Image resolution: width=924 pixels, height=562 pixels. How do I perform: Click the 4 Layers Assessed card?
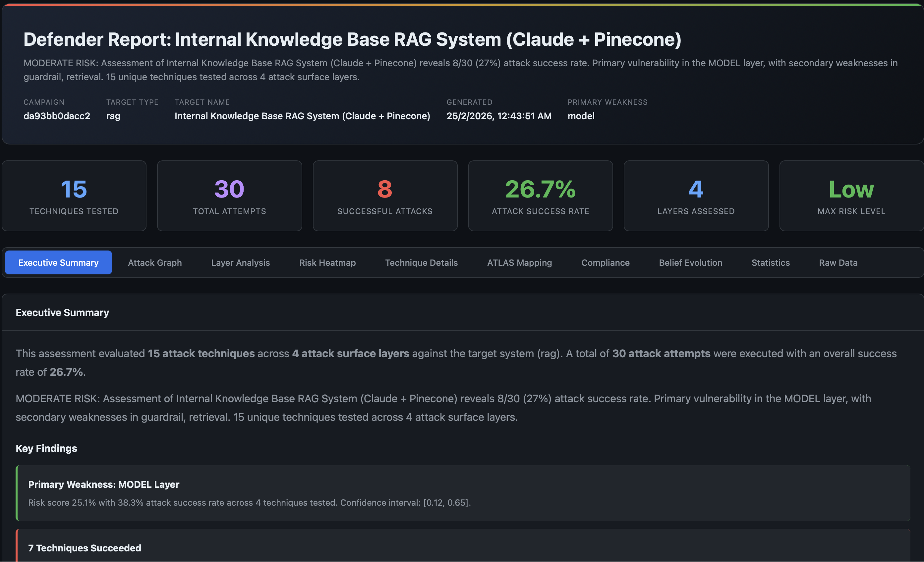[696, 196]
